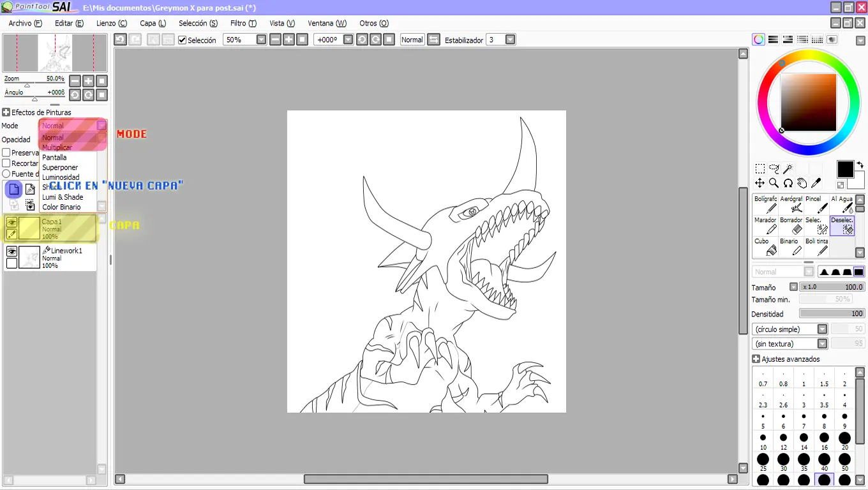
Task: Hide the Capa1 layer with eye icon
Action: [x=11, y=222]
